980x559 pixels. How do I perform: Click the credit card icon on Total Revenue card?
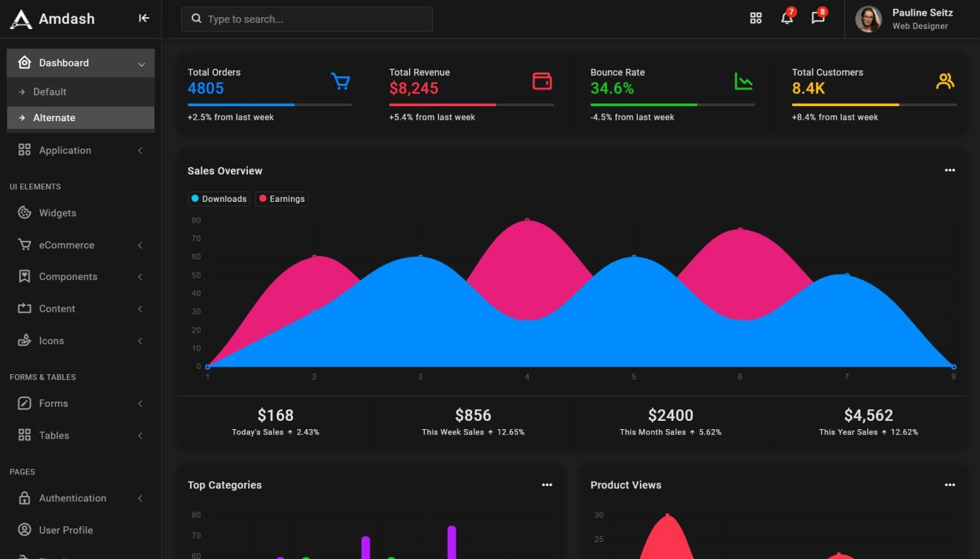541,81
